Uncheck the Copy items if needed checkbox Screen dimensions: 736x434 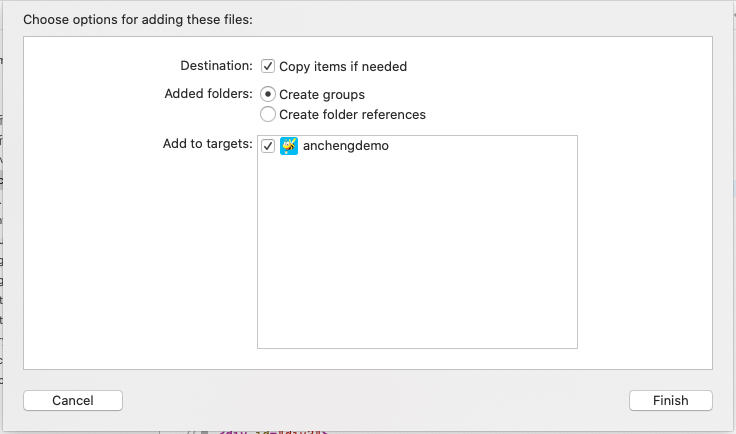tap(268, 66)
